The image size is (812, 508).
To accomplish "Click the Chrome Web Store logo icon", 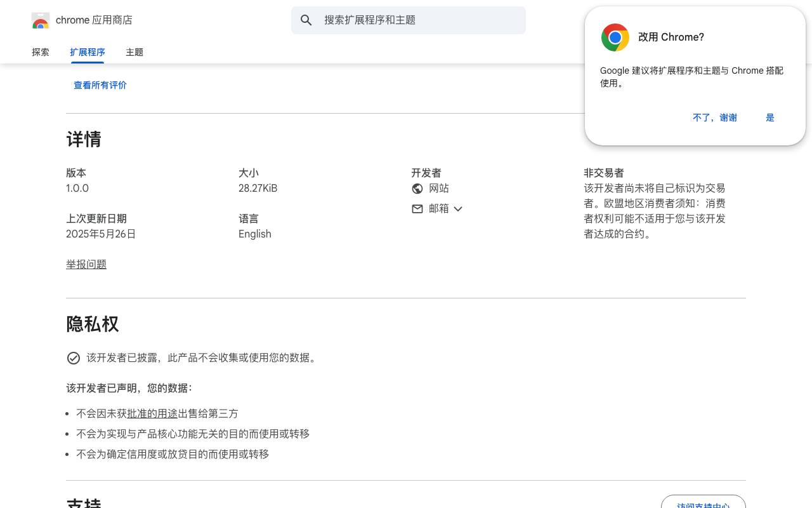I will click(41, 20).
